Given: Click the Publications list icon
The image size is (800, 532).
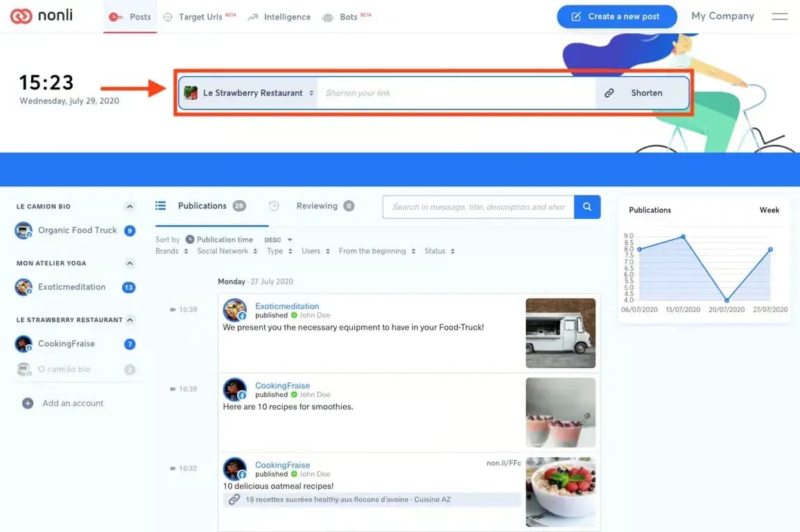Looking at the screenshot, I should [x=161, y=205].
